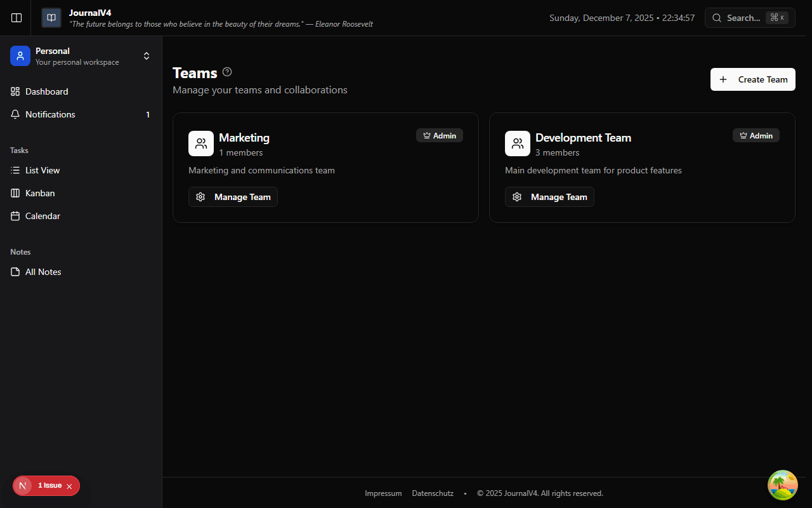This screenshot has width=812, height=508.
Task: Open the Calendar icon in Tasks section
Action: pyautogui.click(x=15, y=216)
